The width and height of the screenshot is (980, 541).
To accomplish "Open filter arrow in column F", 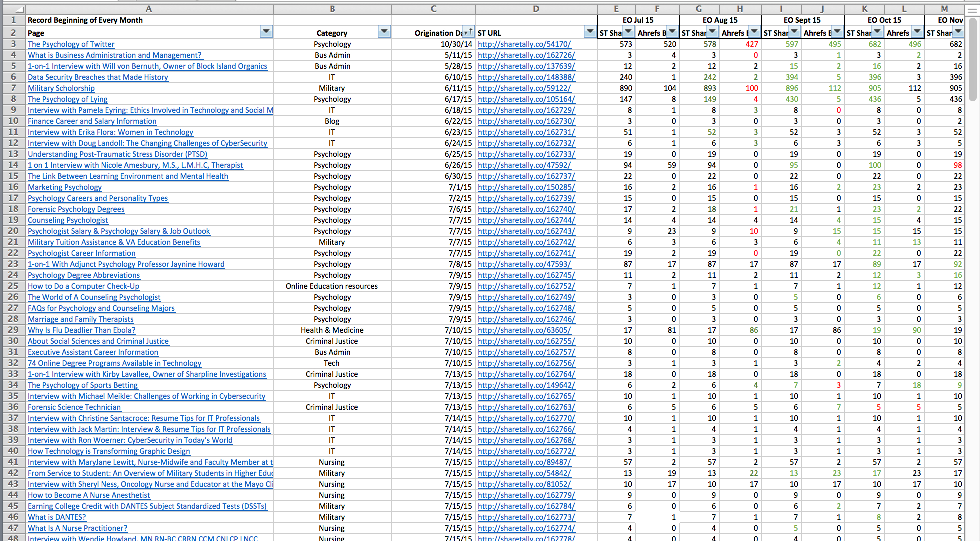I will coord(672,32).
